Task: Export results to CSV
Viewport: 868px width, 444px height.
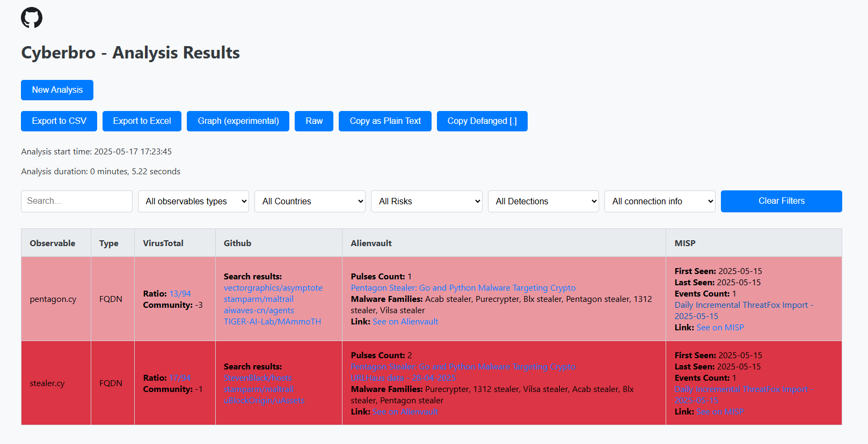Action: (x=59, y=121)
